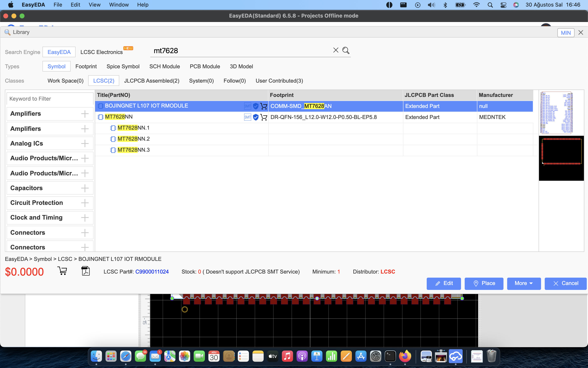Click the Title(PartNO) column header
The width and height of the screenshot is (588, 368).
coord(182,95)
